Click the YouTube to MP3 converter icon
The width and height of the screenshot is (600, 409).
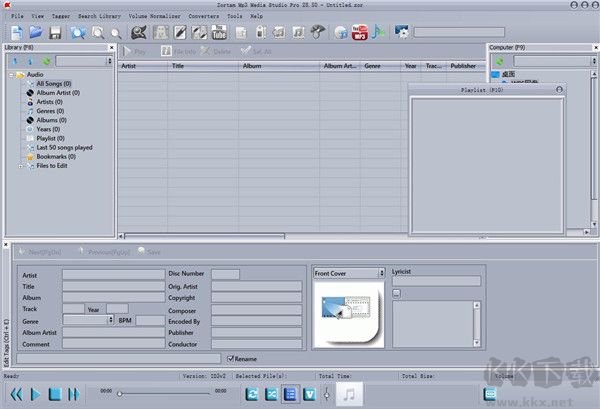coord(363,33)
